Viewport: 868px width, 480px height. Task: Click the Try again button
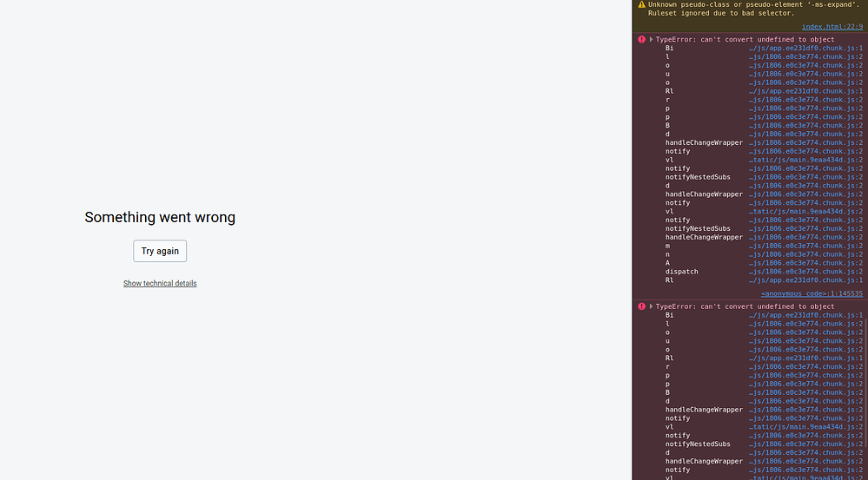pos(160,251)
